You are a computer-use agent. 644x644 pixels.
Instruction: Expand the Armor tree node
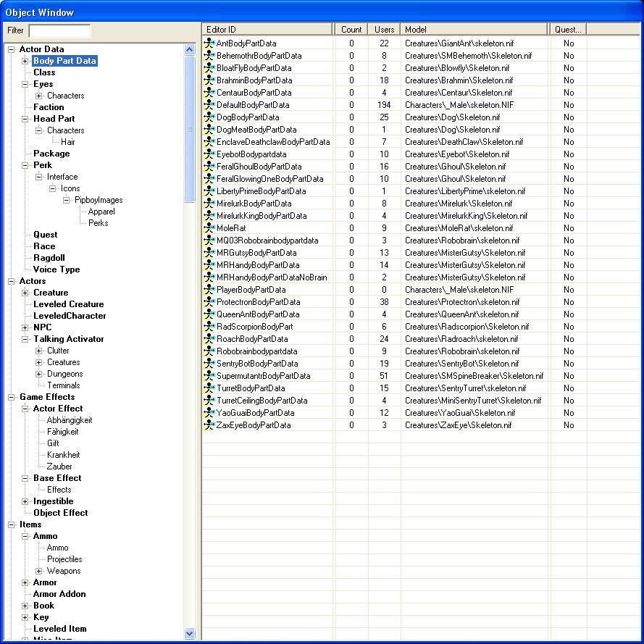coord(25,582)
